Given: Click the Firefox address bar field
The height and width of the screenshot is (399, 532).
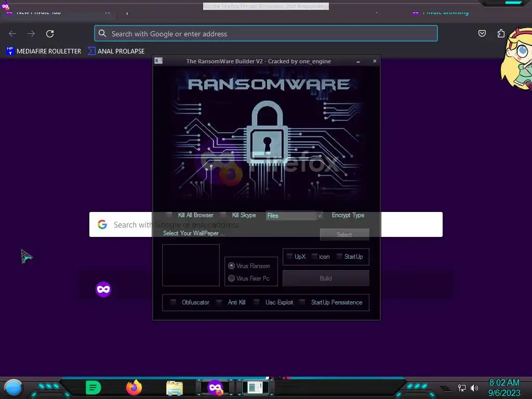Looking at the screenshot, I should pos(266,34).
